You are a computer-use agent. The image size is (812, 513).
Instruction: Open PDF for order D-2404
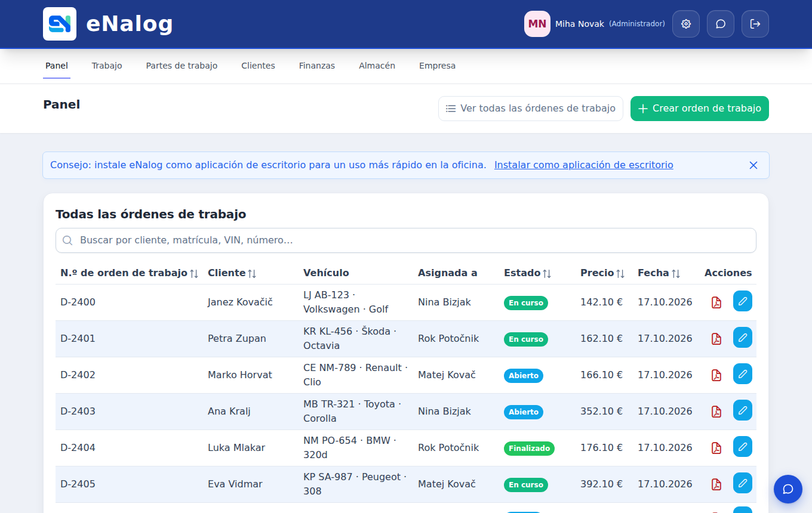point(716,448)
